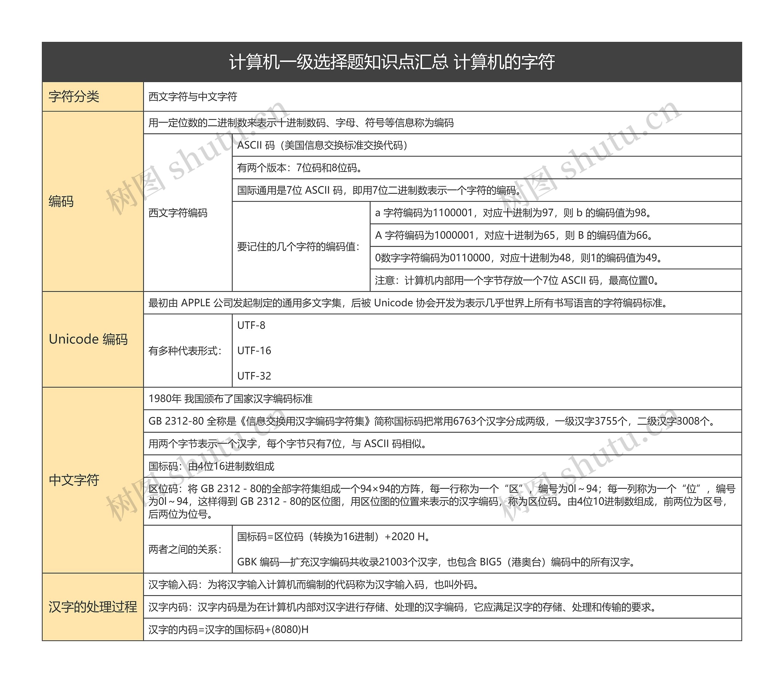Select the 中文字符 category cell
This screenshot has height=683, width=784.
coord(92,480)
